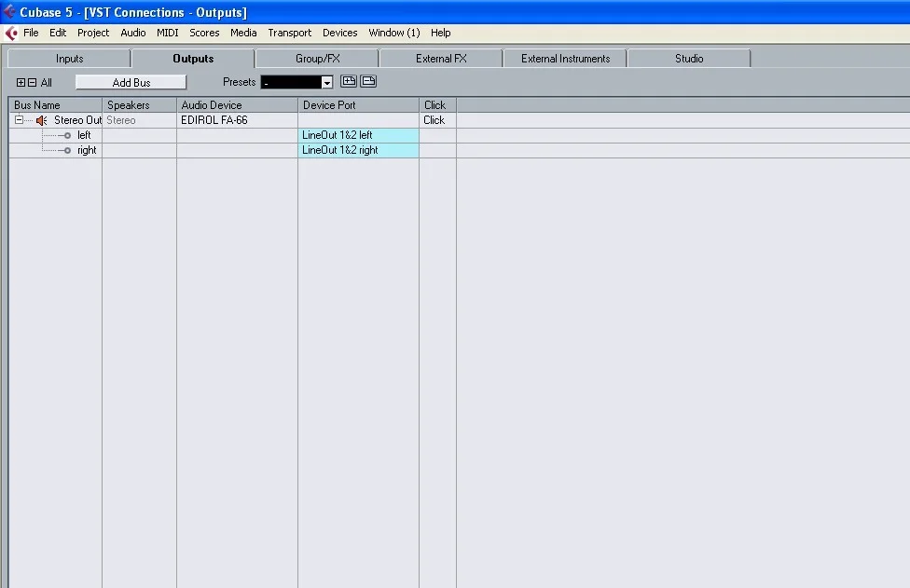
Task: Toggle Click routing for Stereo Out
Action: tap(437, 120)
